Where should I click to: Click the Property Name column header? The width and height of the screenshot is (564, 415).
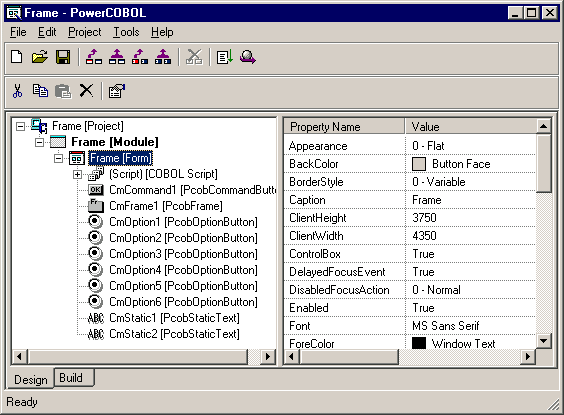click(344, 127)
